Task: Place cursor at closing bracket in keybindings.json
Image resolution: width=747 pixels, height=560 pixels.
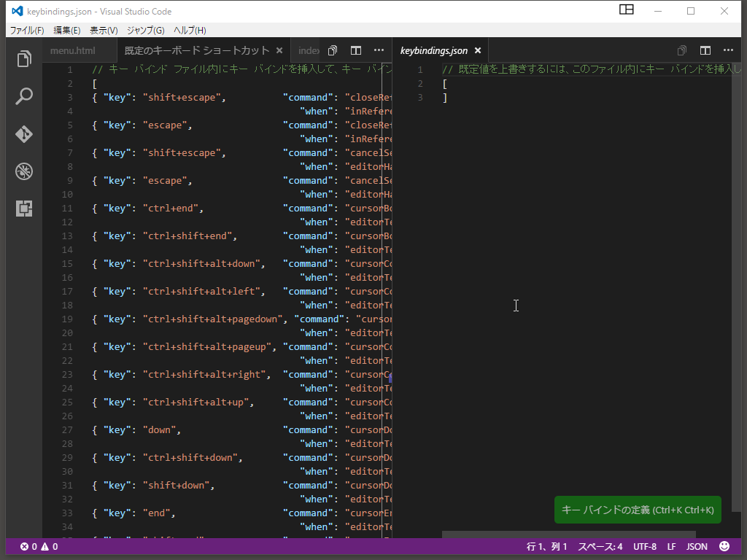Action: coord(445,98)
